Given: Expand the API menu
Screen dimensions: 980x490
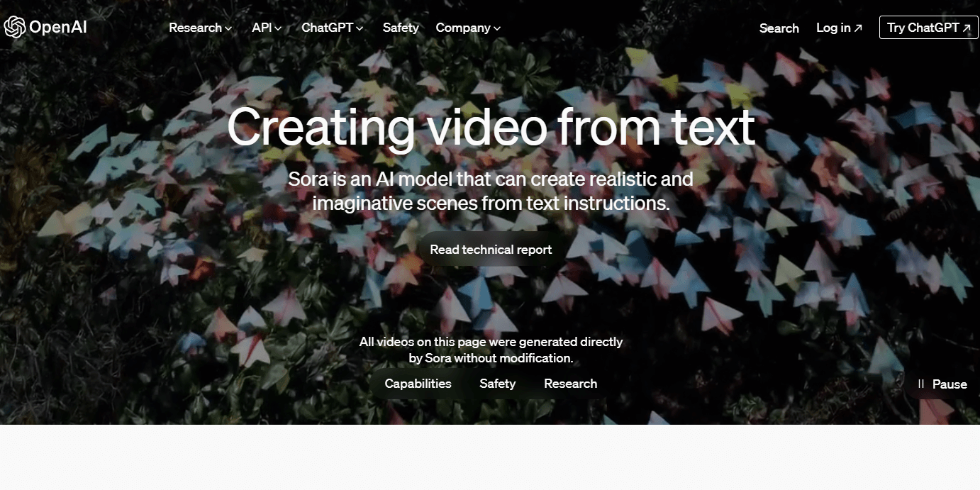Looking at the screenshot, I should click(x=267, y=28).
